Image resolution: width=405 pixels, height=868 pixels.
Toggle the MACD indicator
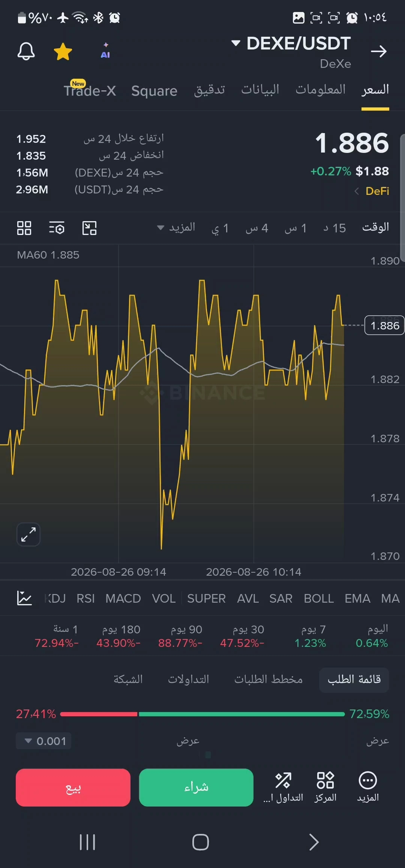pos(123,599)
